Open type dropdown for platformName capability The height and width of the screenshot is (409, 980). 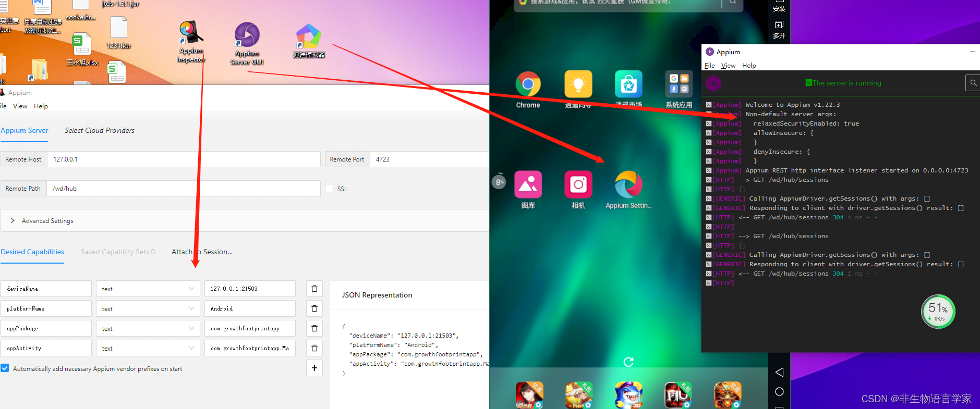click(x=148, y=308)
